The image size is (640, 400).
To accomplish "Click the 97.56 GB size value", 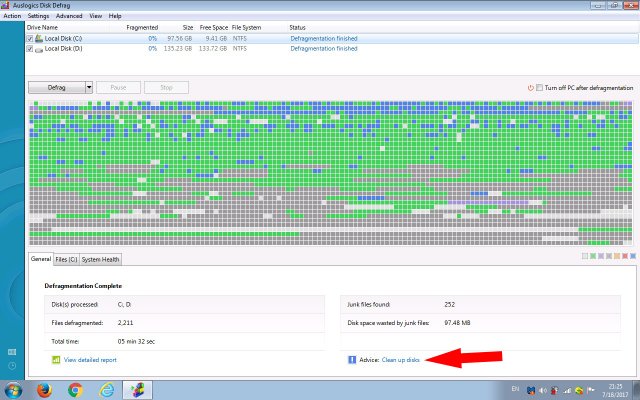I will point(180,38).
